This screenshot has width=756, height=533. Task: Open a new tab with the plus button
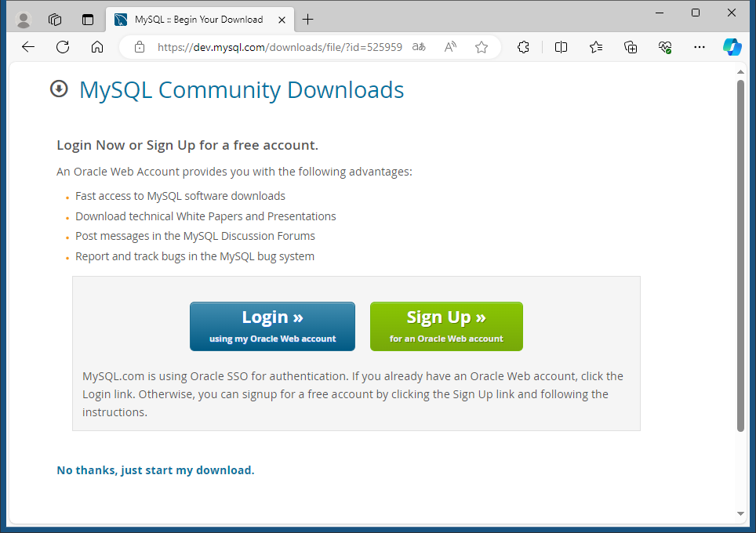coord(307,20)
